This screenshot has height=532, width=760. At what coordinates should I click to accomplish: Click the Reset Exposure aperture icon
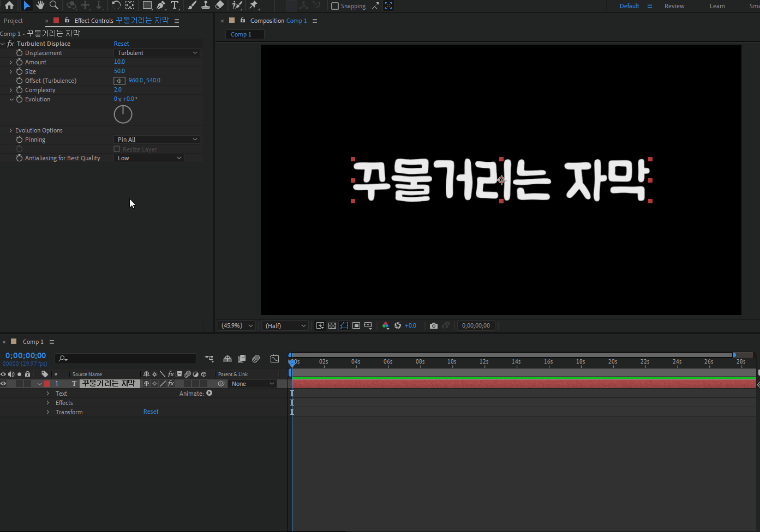tap(398, 325)
